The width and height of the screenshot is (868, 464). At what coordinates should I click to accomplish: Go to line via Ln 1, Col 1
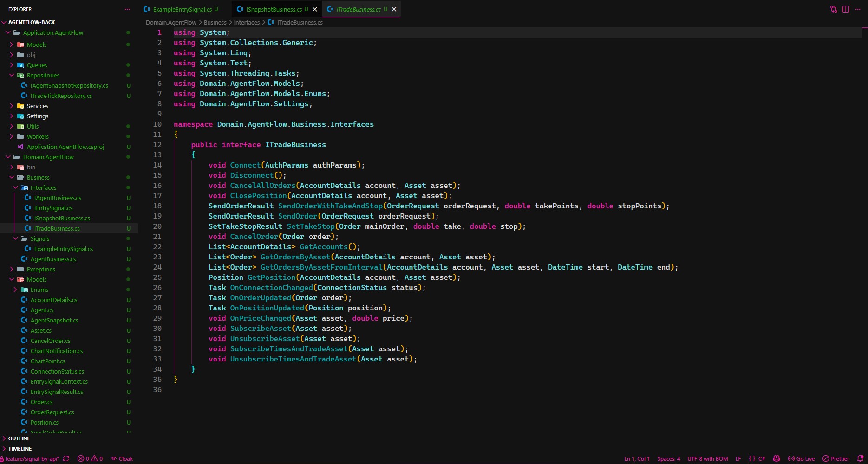(637, 458)
